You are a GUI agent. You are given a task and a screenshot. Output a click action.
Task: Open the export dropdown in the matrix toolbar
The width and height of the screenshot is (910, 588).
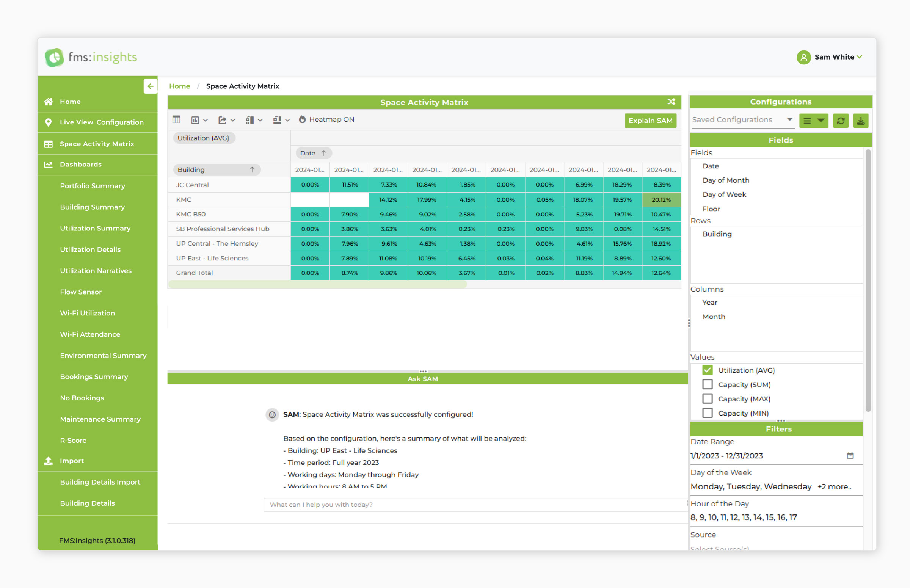pyautogui.click(x=226, y=120)
